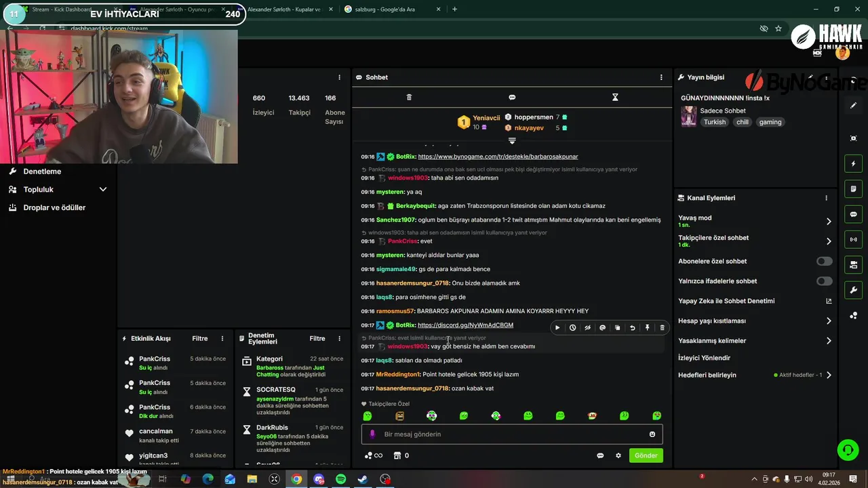Click the broadcast signal icon in right sidebar
This screenshot has width=868, height=488.
(x=853, y=239)
